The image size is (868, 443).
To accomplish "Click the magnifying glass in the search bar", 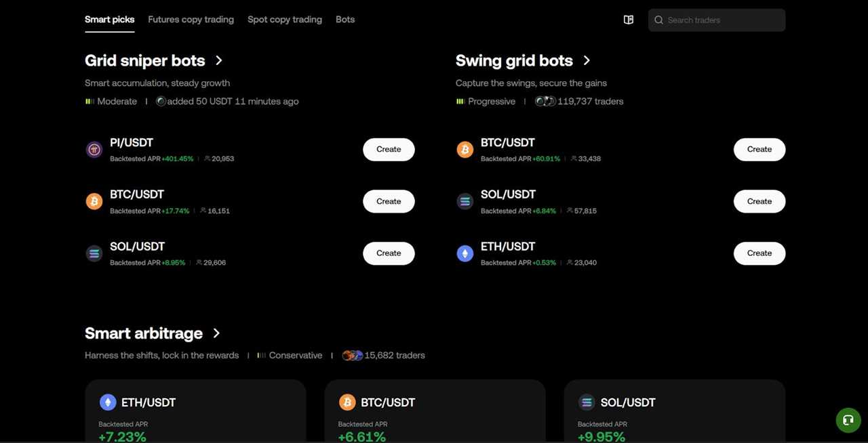I will click(658, 20).
